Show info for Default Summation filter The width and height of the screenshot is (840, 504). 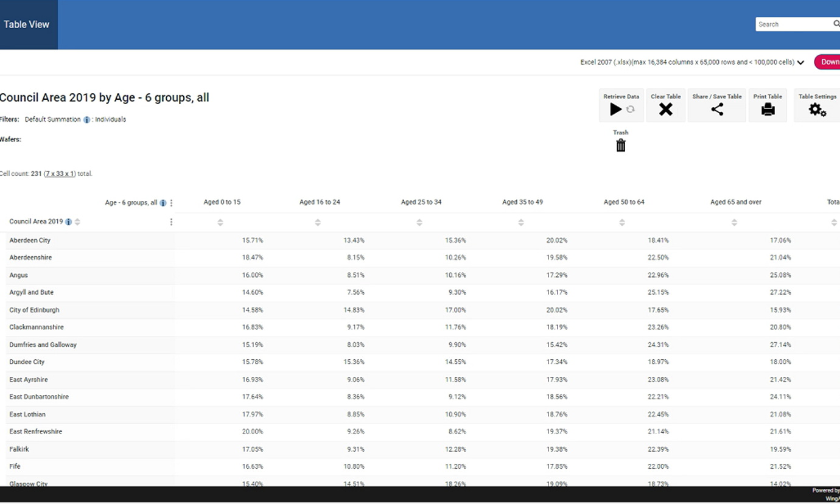[87, 120]
